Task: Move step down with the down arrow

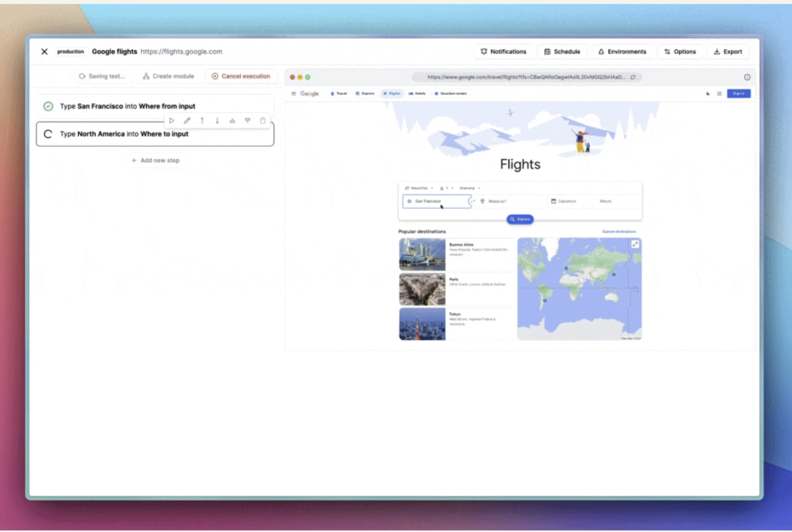Action: [217, 121]
